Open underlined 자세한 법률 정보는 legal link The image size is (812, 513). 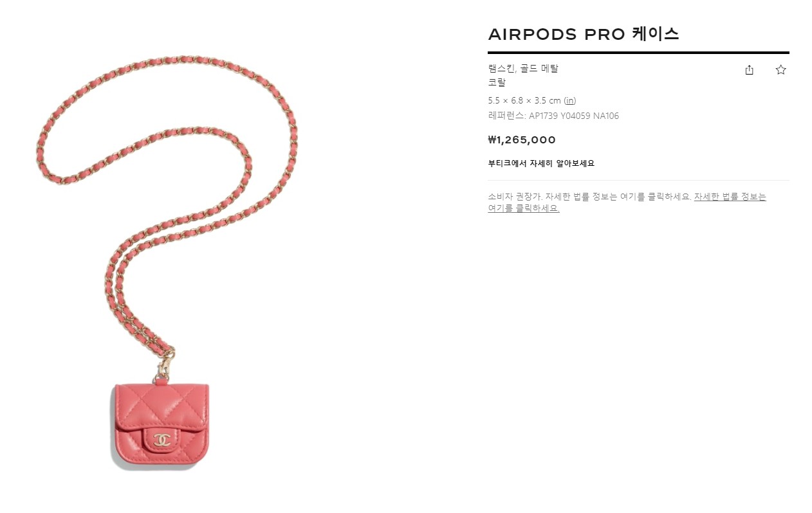730,197
